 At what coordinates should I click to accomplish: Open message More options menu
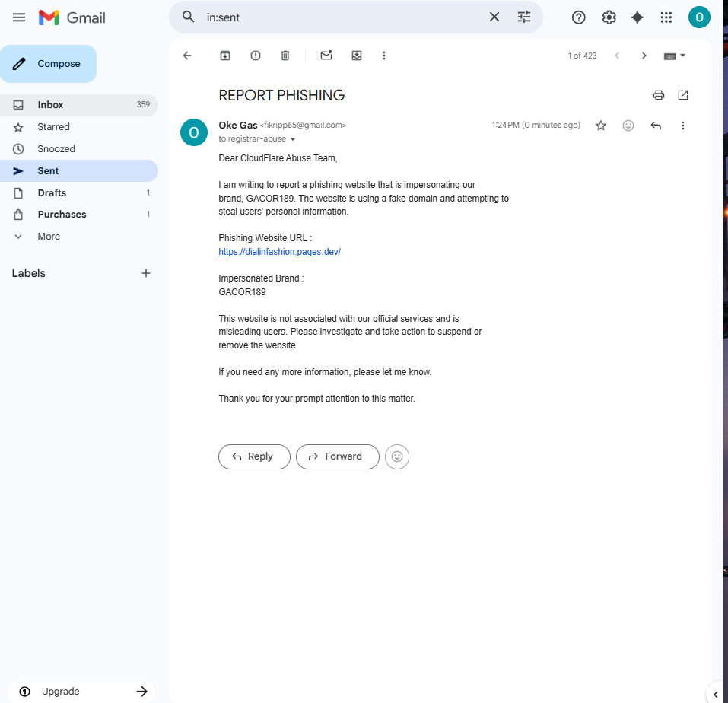point(682,126)
